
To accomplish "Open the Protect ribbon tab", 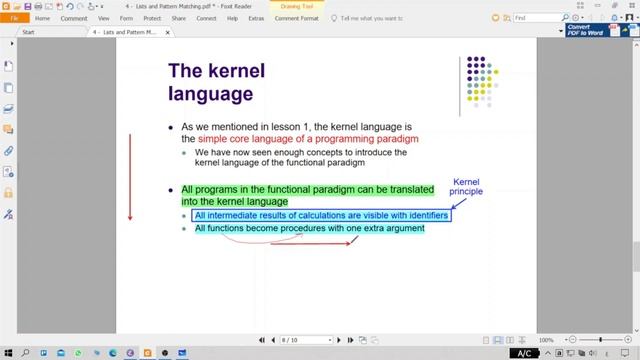I will 152,18.
